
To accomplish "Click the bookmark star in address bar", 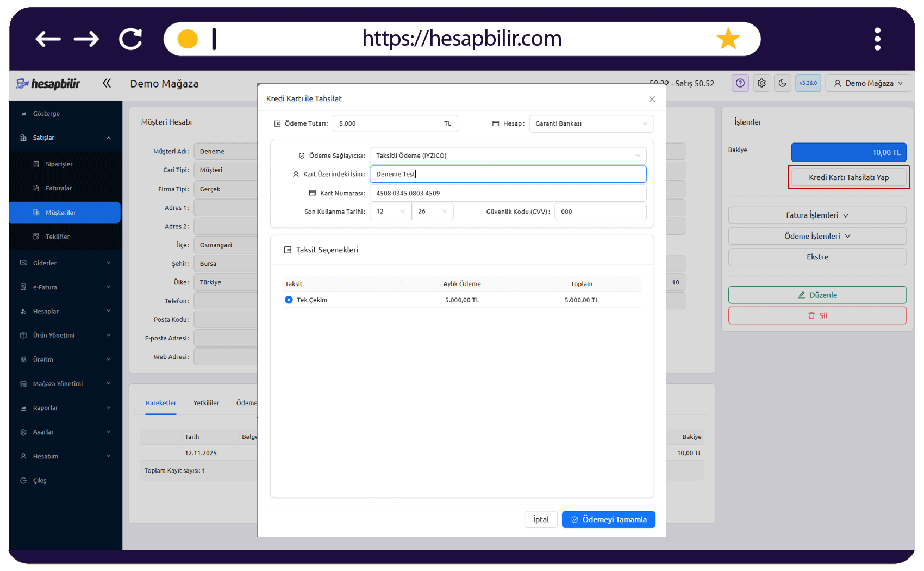I will (728, 39).
